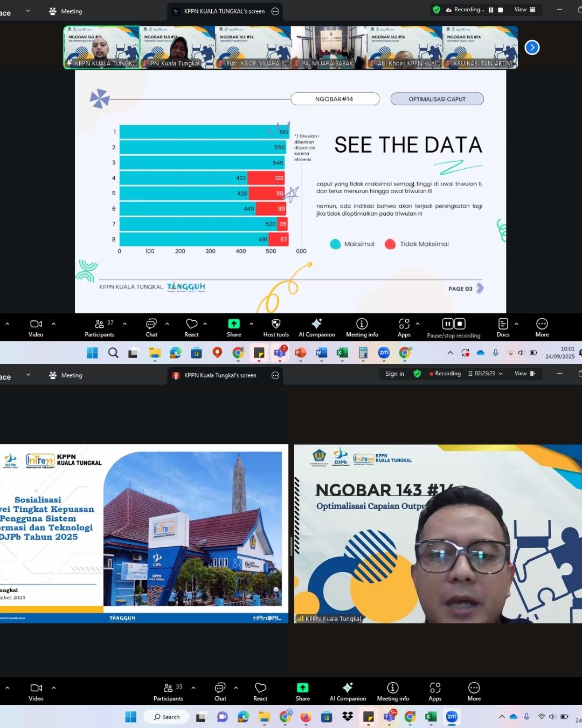The height and width of the screenshot is (728, 582).
Task: Expand arrow next to Docs button
Action: [516, 324]
